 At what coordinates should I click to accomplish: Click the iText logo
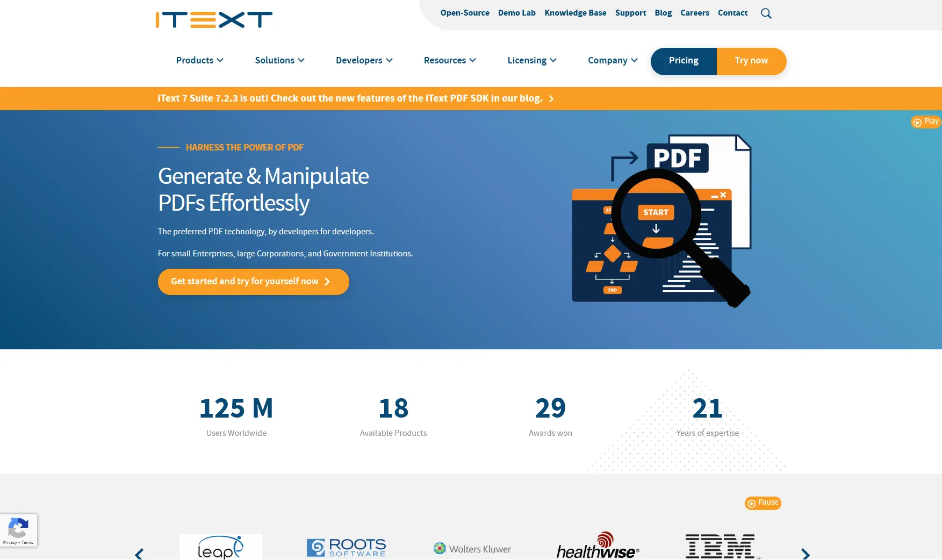tap(214, 19)
